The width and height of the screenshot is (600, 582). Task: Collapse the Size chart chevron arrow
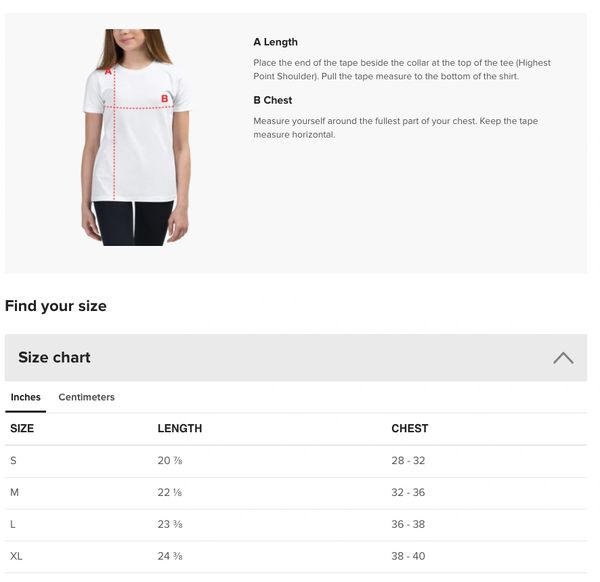(x=563, y=358)
